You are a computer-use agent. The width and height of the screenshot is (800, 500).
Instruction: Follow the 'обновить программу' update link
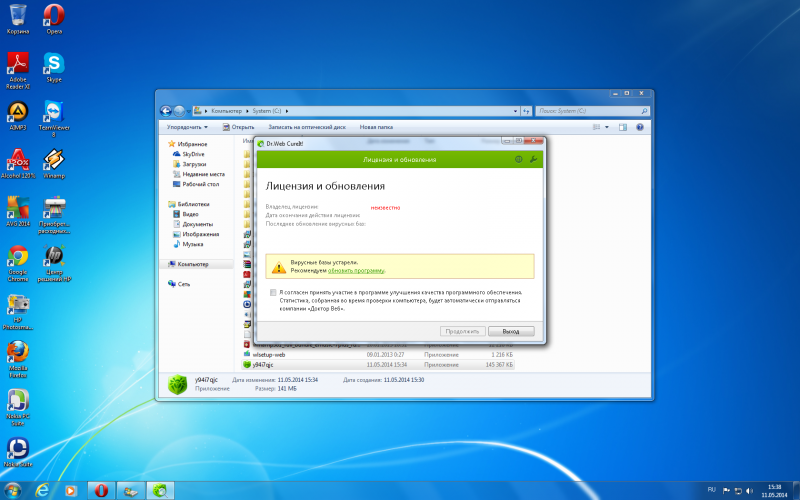click(x=356, y=270)
